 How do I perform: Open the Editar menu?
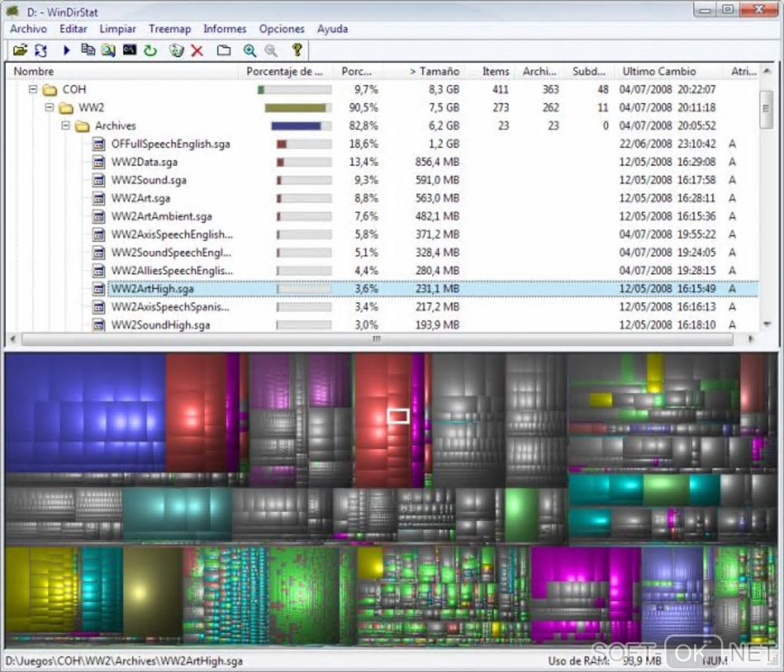coord(74,29)
